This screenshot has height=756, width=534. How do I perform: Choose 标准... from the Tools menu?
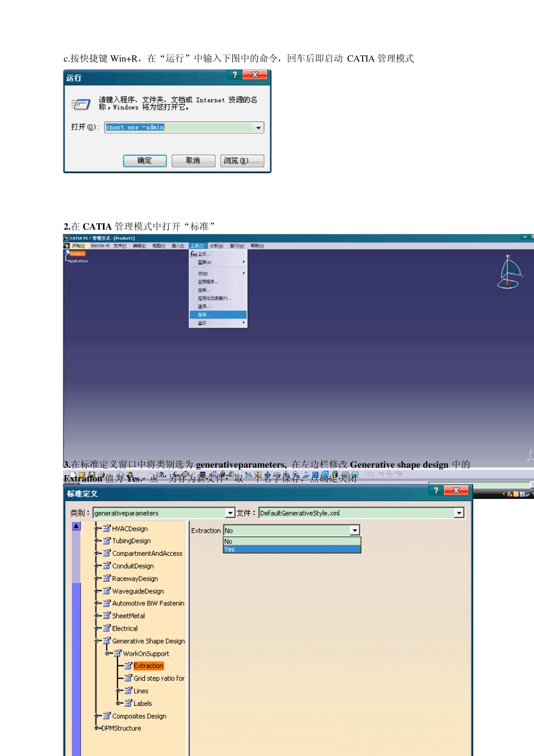point(218,315)
